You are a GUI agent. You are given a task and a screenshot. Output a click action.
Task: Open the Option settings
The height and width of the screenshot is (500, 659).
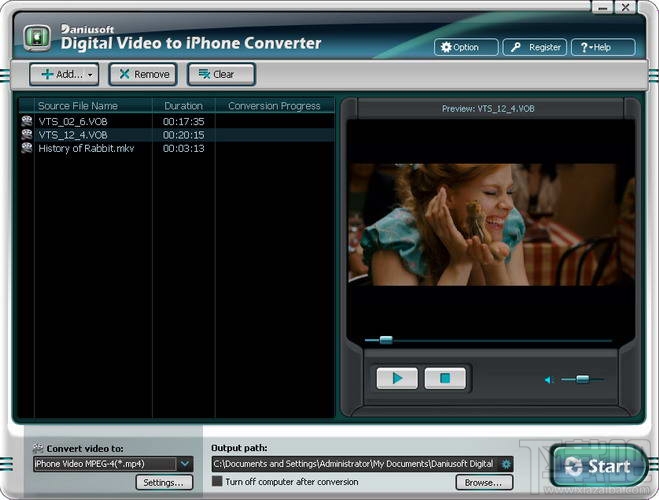click(459, 47)
